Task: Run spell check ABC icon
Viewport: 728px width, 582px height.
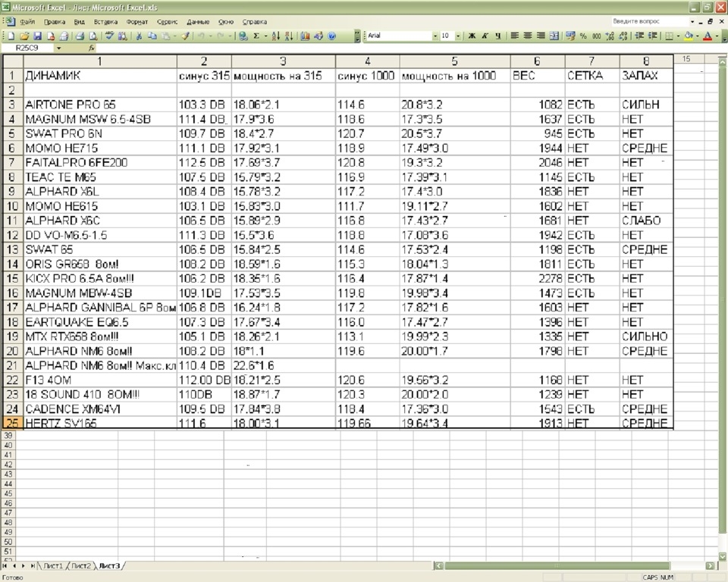Action: click(109, 36)
